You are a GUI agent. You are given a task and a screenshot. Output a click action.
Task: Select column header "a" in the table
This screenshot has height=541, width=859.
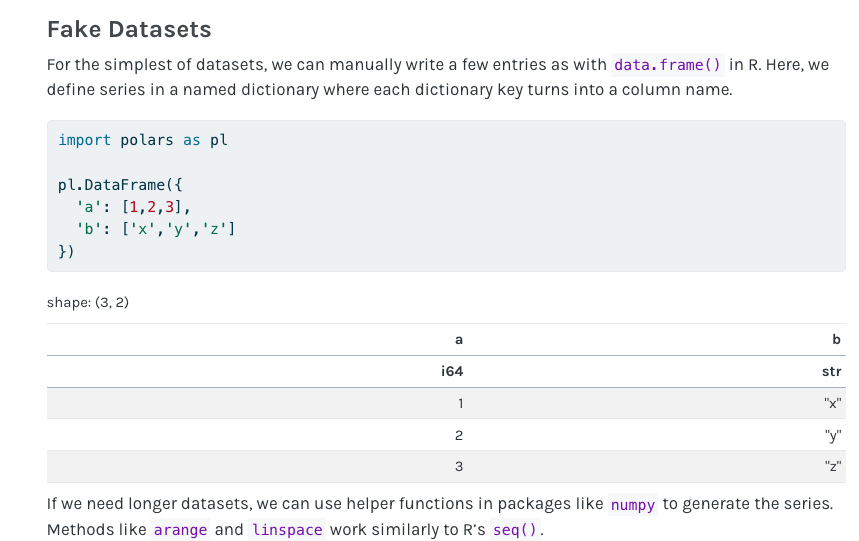tap(459, 340)
